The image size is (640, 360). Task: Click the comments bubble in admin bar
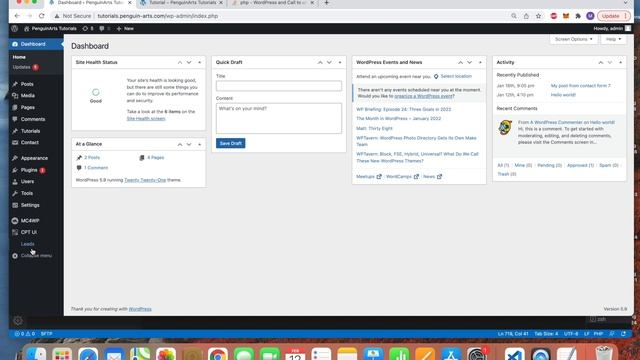point(104,29)
